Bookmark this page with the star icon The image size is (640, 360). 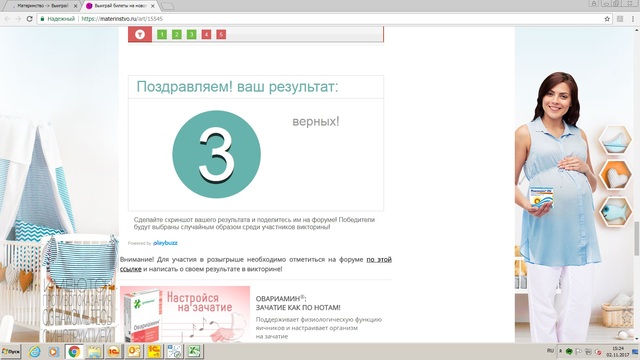[x=607, y=19]
